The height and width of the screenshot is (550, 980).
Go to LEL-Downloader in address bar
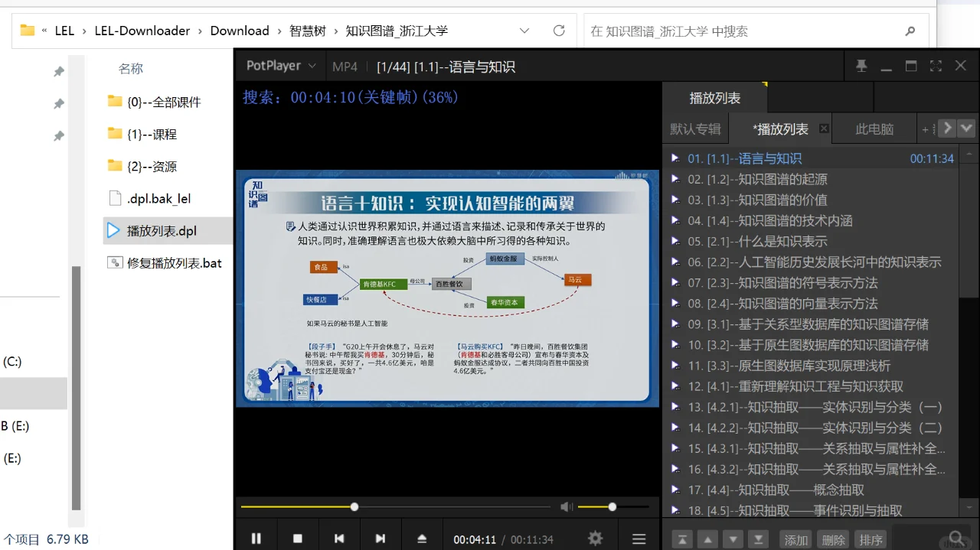click(142, 31)
